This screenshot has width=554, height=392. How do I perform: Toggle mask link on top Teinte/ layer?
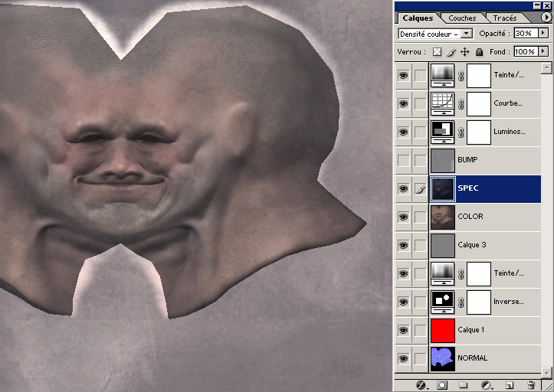tap(461, 76)
